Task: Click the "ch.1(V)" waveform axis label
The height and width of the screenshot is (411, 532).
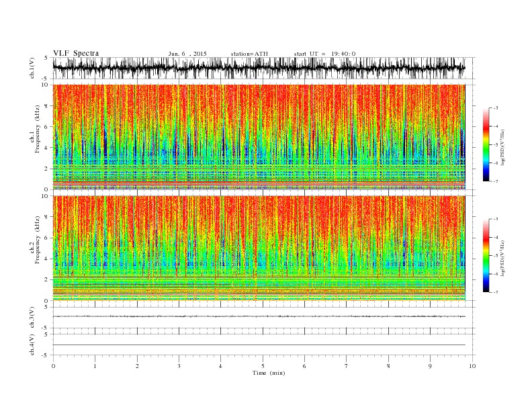Action: coord(32,68)
